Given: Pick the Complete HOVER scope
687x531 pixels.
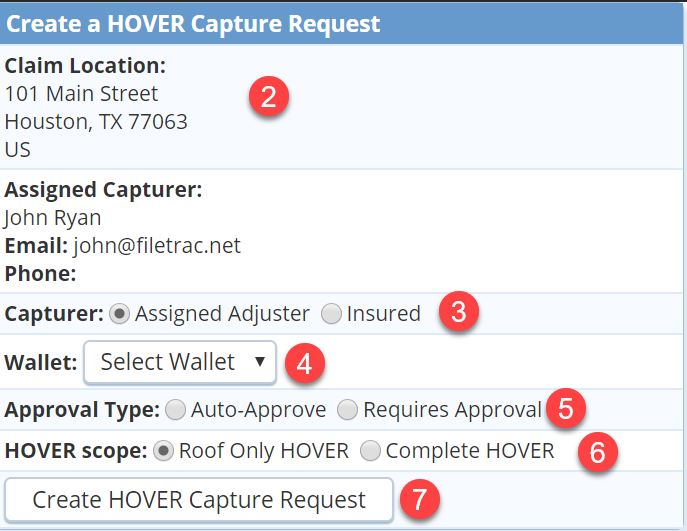Looking at the screenshot, I should pos(370,451).
